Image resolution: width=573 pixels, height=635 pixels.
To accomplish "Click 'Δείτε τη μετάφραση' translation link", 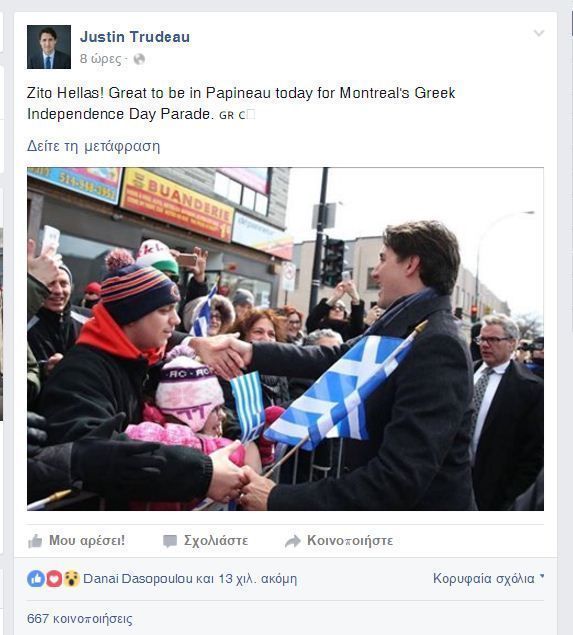I will pyautogui.click(x=94, y=146).
